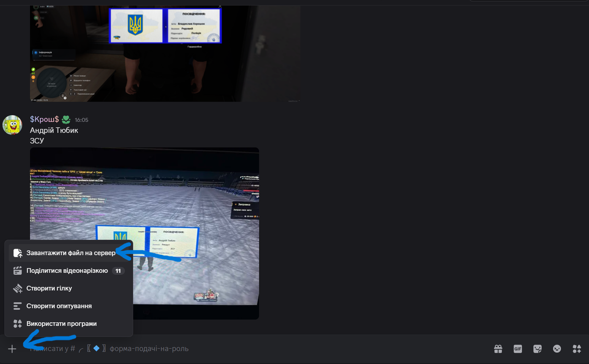This screenshot has height=364, width=589.
Task: Open the apps launcher icon in message bar
Action: [x=577, y=349]
